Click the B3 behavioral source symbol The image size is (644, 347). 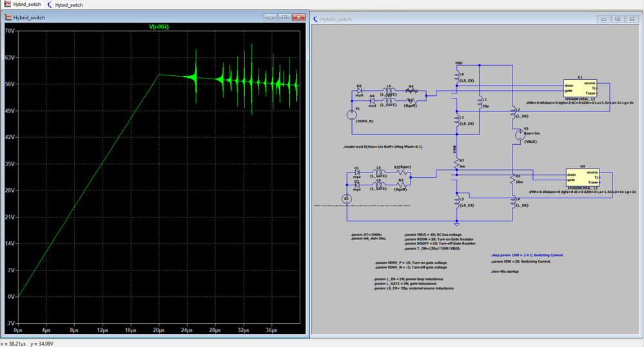pos(346,199)
